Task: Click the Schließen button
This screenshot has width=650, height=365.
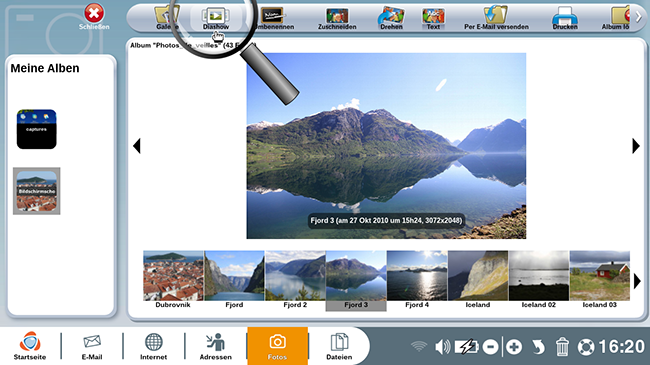Action: coord(94,17)
